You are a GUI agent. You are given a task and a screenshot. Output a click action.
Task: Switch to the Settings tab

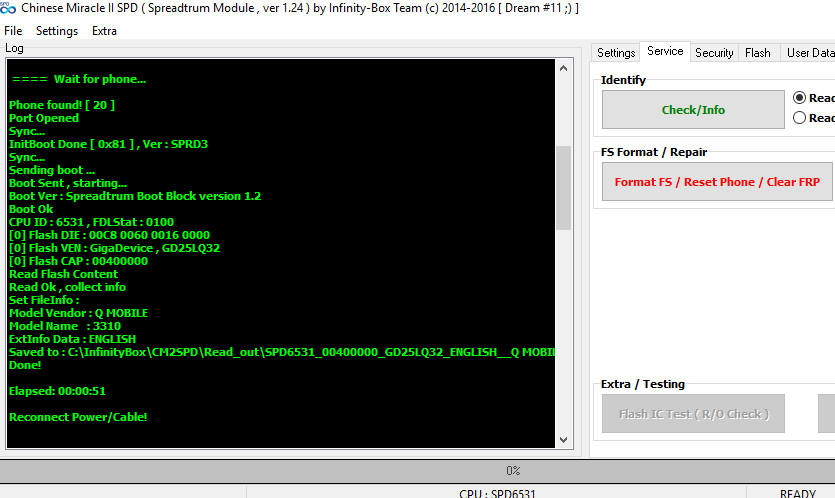tap(616, 53)
